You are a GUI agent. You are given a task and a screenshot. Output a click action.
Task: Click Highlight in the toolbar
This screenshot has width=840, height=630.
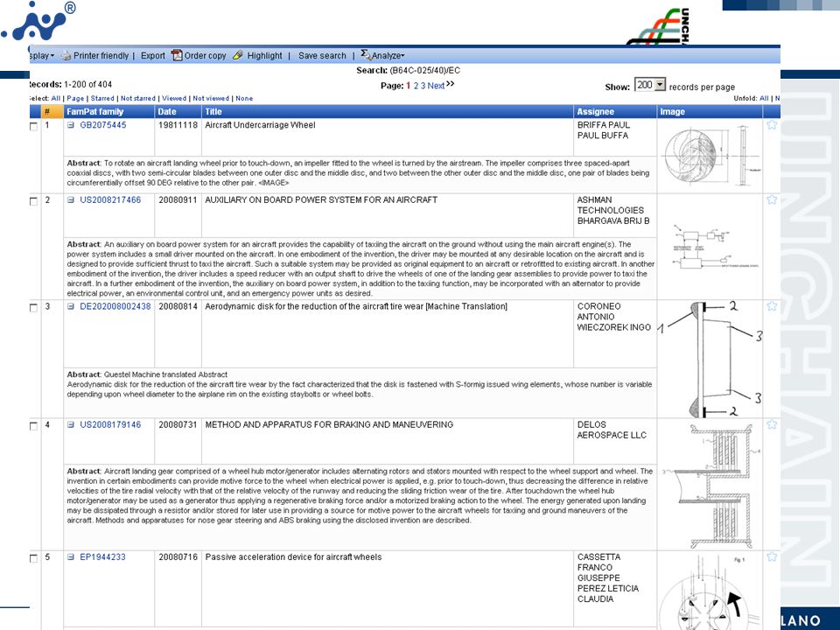[x=264, y=56]
